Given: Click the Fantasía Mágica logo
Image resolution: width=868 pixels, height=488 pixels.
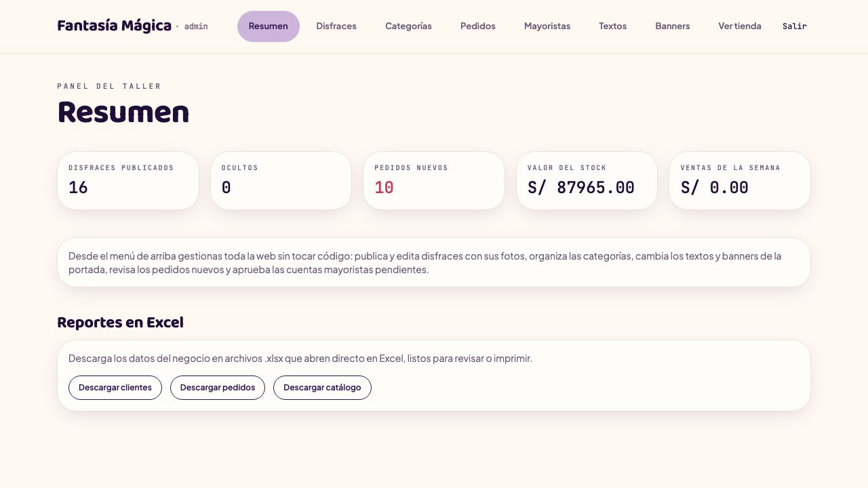Looking at the screenshot, I should coord(115,26).
